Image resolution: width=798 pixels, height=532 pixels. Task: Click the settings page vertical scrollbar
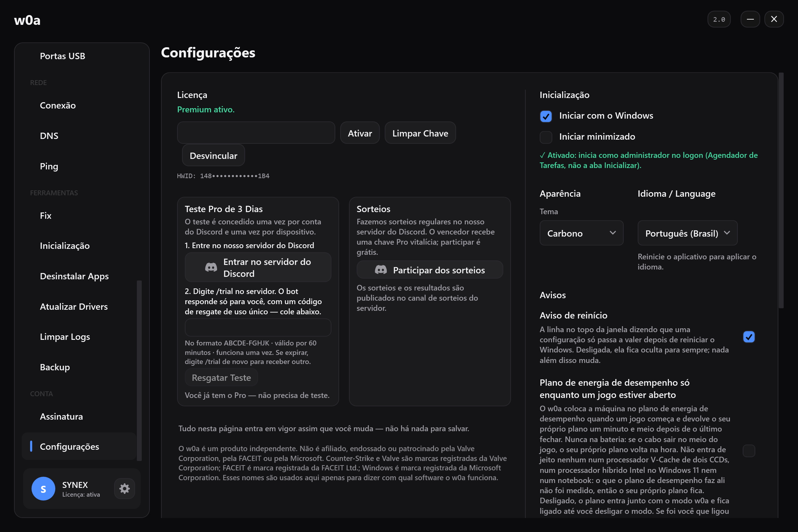coord(781,191)
